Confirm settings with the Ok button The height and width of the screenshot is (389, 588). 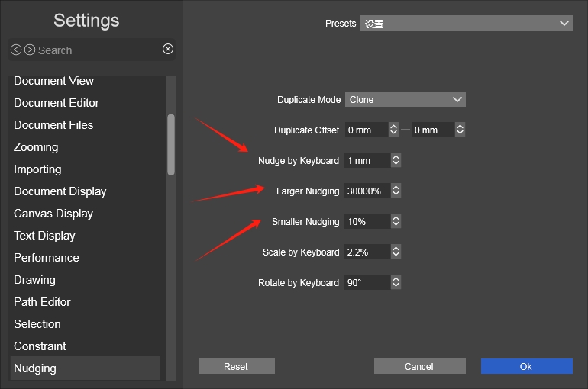(526, 366)
